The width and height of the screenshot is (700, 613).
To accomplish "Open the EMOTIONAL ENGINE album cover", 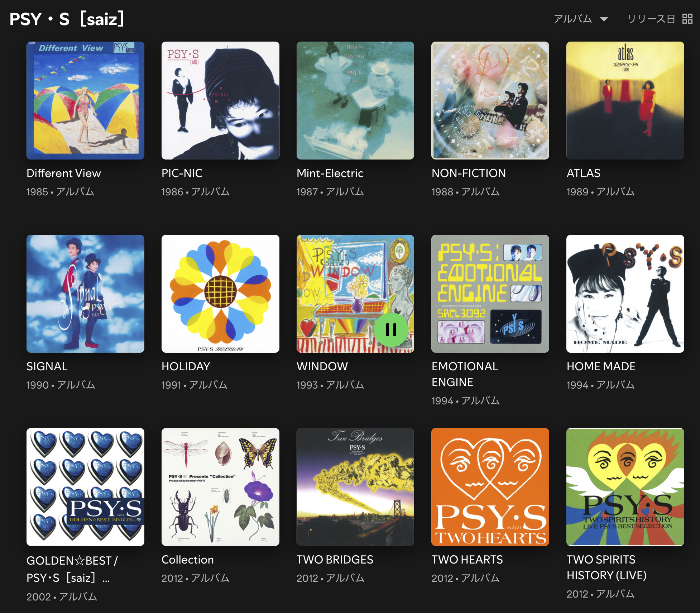I will pyautogui.click(x=490, y=294).
